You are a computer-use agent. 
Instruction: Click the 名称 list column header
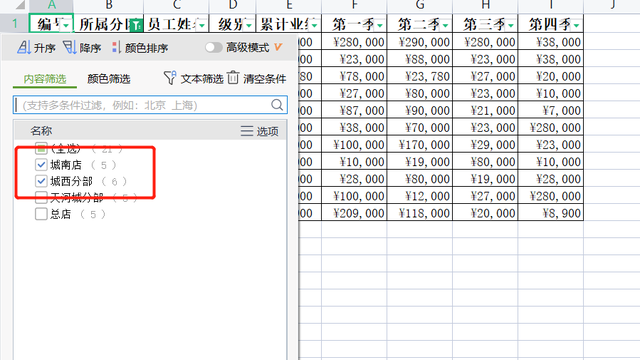tap(41, 131)
